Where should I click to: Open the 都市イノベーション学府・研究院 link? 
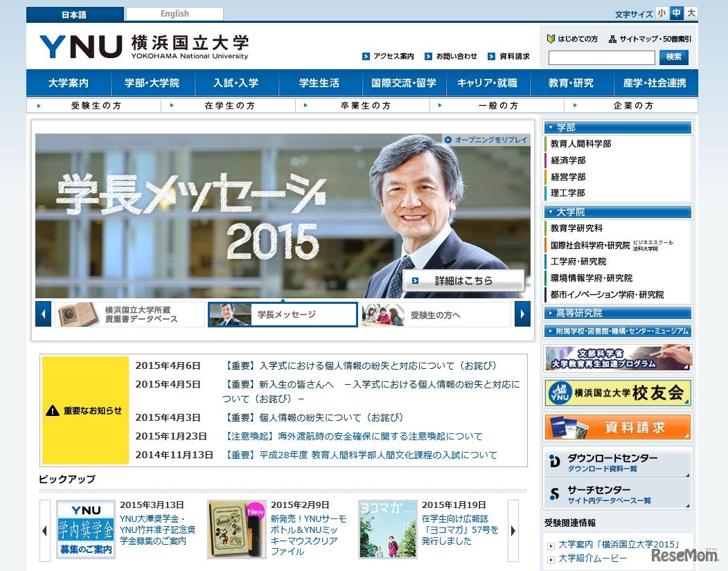pyautogui.click(x=607, y=295)
